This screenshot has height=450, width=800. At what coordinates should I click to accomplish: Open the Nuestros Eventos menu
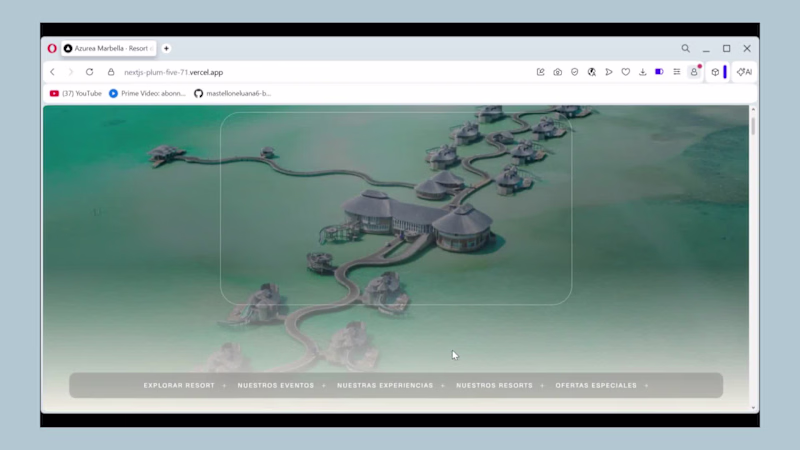(276, 385)
